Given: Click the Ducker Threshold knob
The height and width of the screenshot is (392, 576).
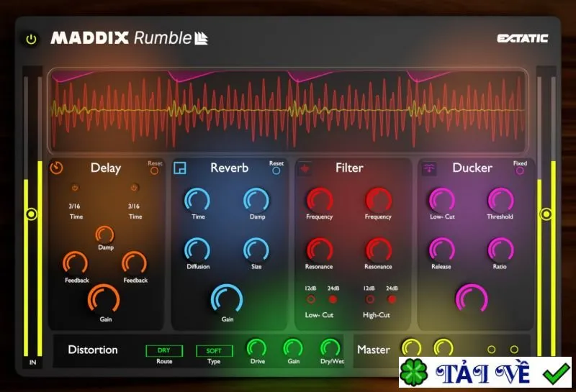Looking at the screenshot, I should pos(500,201).
